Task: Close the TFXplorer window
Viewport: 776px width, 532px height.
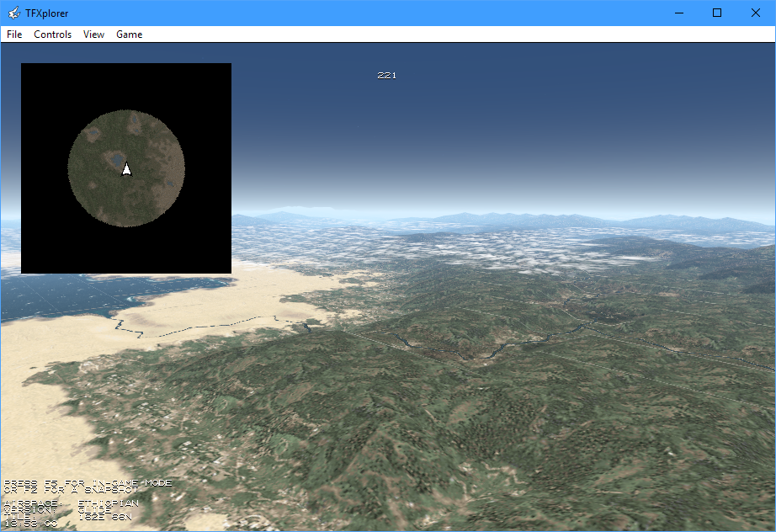Action: [756, 13]
